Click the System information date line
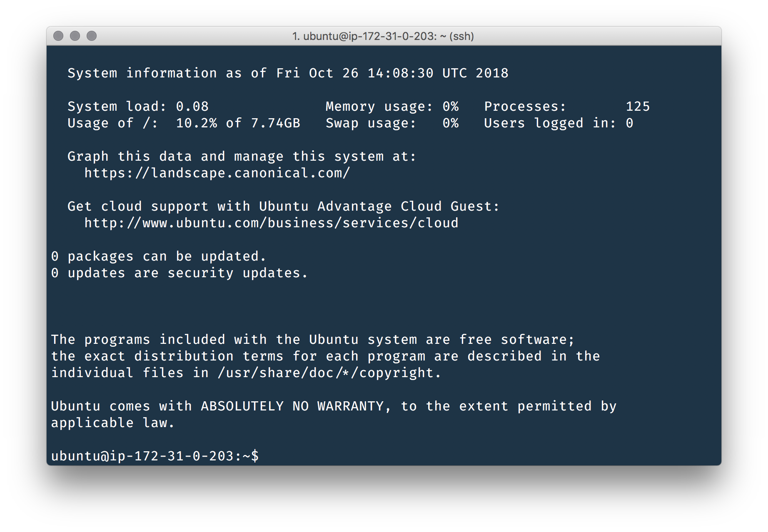 tap(288, 73)
